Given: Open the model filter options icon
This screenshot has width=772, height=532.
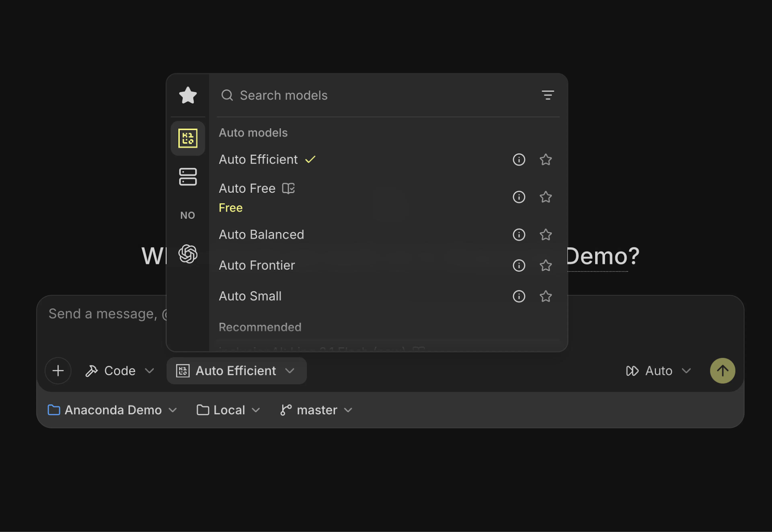Looking at the screenshot, I should click(x=548, y=95).
